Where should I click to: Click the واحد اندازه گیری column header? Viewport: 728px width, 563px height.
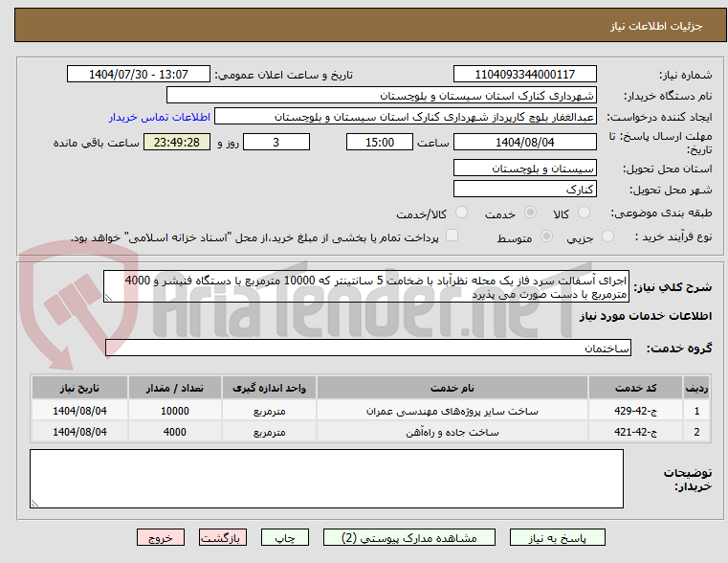[269, 388]
